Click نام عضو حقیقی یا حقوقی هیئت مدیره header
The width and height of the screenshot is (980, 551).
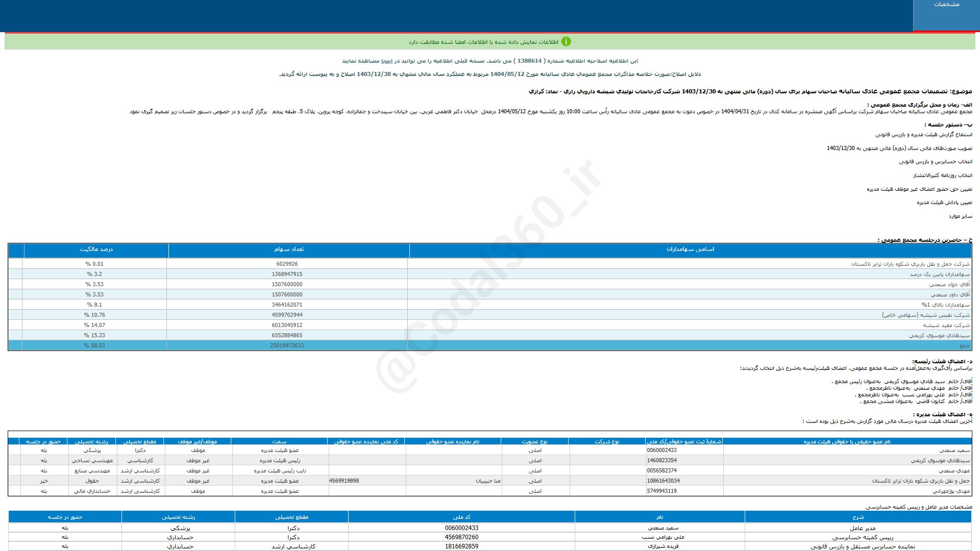pyautogui.click(x=847, y=441)
